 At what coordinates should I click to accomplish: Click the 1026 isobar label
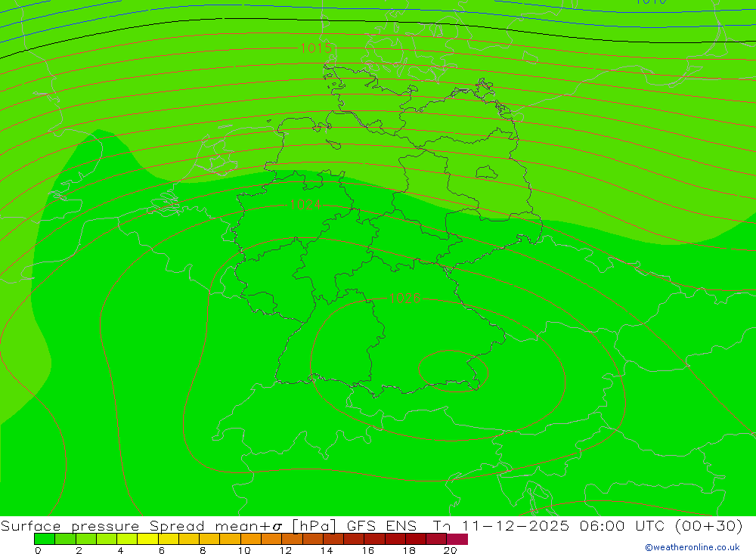pos(404,299)
